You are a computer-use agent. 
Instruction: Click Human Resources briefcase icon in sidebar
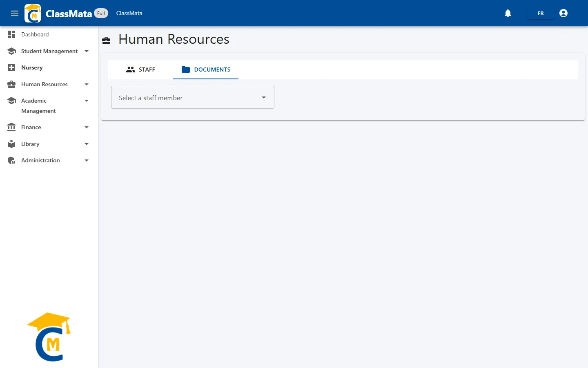click(x=11, y=84)
